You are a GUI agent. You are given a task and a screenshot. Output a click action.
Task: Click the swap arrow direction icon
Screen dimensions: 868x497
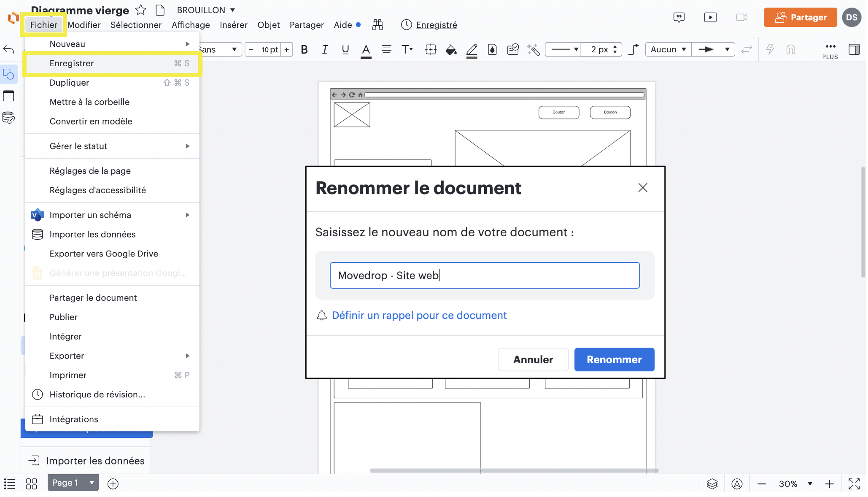(x=747, y=49)
